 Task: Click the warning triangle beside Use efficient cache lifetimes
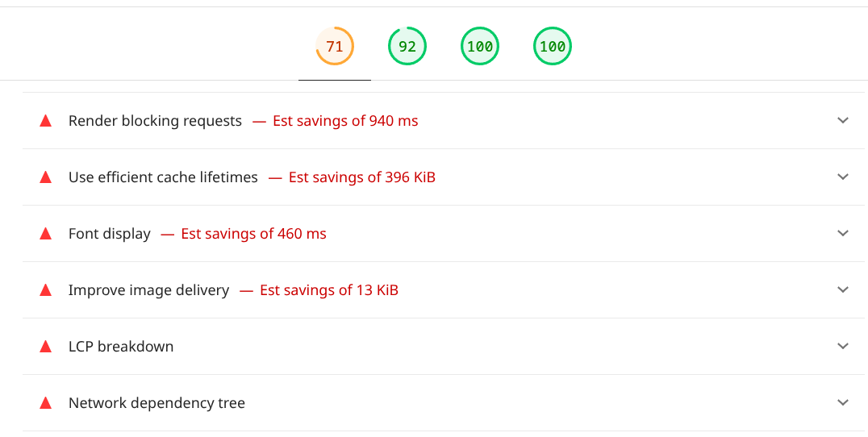(46, 177)
